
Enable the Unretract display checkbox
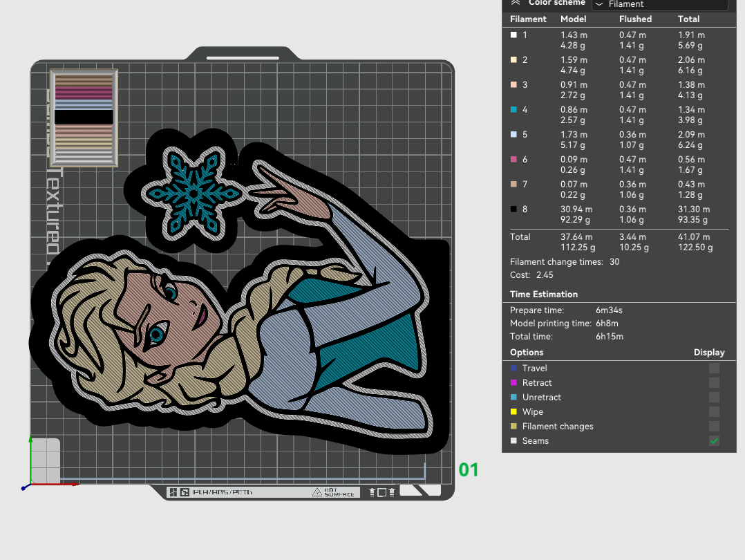(714, 397)
